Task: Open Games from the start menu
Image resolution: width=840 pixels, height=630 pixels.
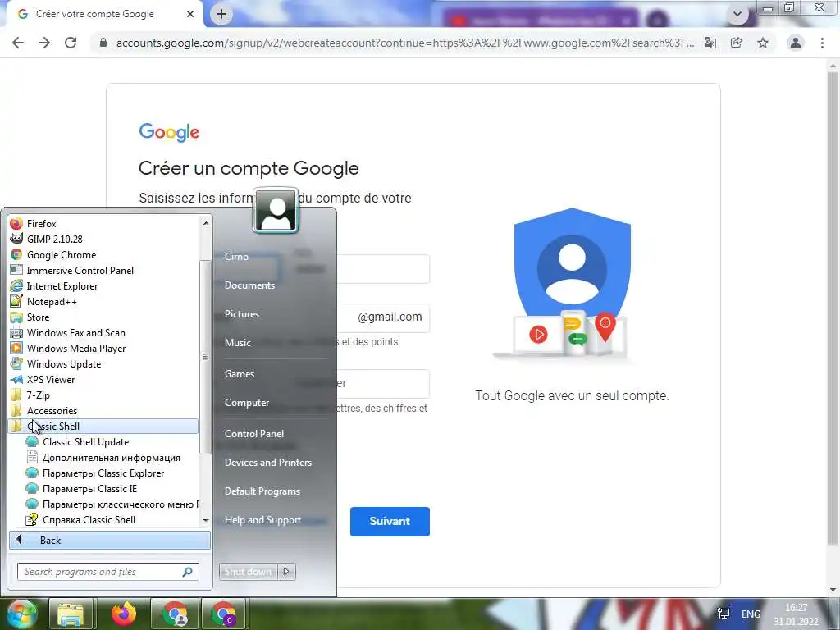Action: click(239, 374)
